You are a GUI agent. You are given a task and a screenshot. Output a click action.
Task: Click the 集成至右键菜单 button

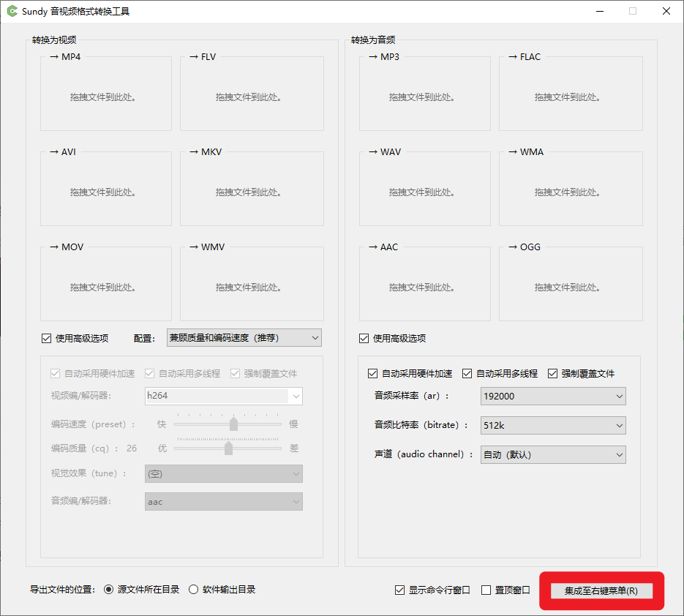pyautogui.click(x=601, y=590)
